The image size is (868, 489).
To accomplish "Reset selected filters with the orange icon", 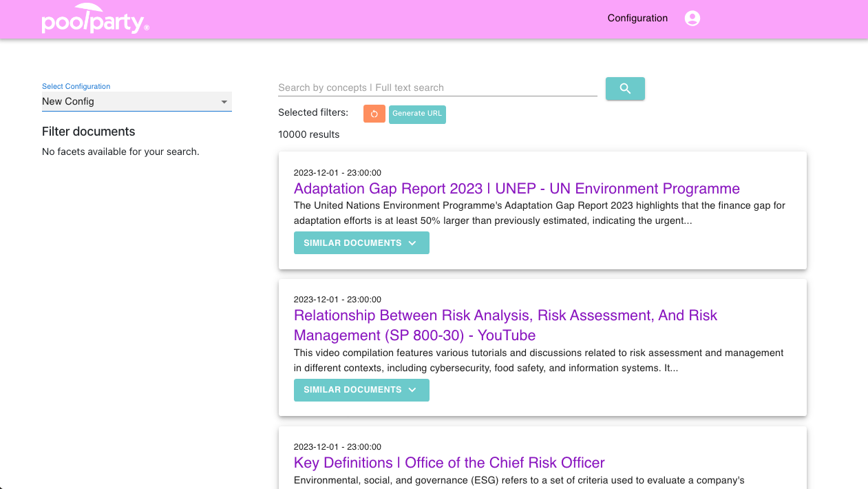I will tap(374, 114).
